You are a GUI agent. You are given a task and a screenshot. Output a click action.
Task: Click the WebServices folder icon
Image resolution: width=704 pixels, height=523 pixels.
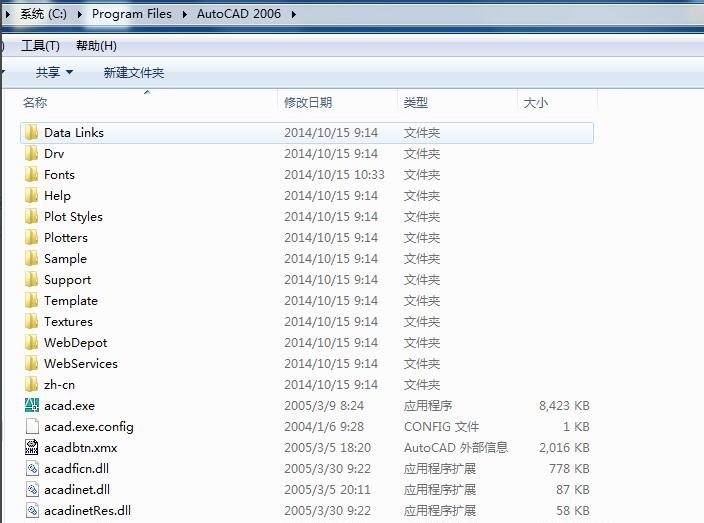[31, 364]
